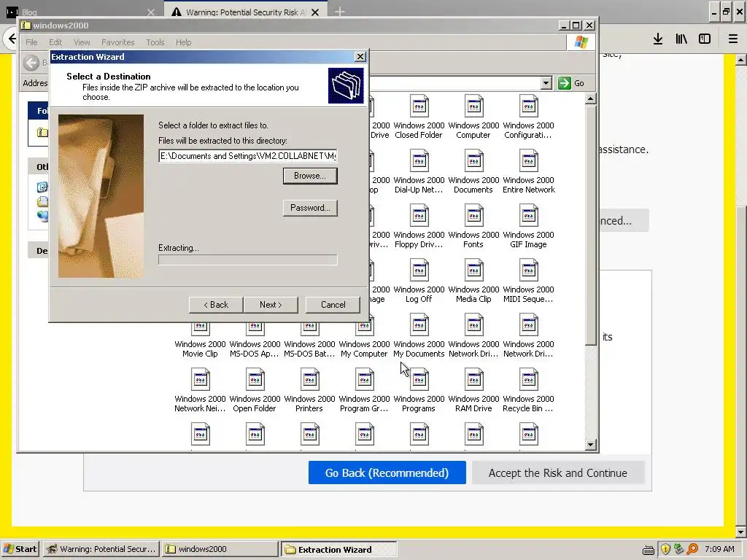747x560 pixels.
Task: Open Firefox downloads arrow icon
Action: pos(658,39)
